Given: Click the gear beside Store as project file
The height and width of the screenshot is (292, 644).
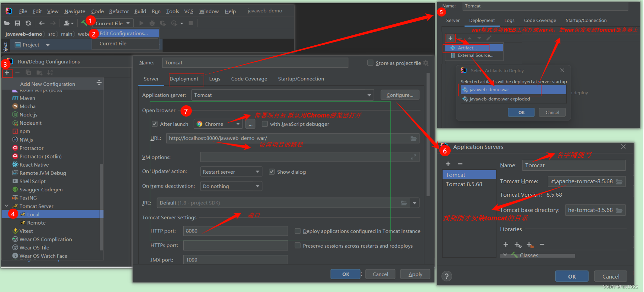Looking at the screenshot, I should pos(426,63).
